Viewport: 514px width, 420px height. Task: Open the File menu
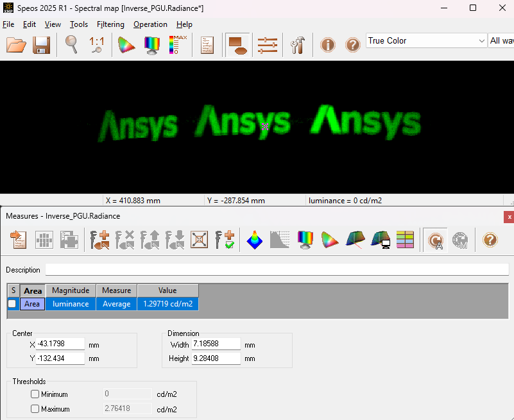8,24
